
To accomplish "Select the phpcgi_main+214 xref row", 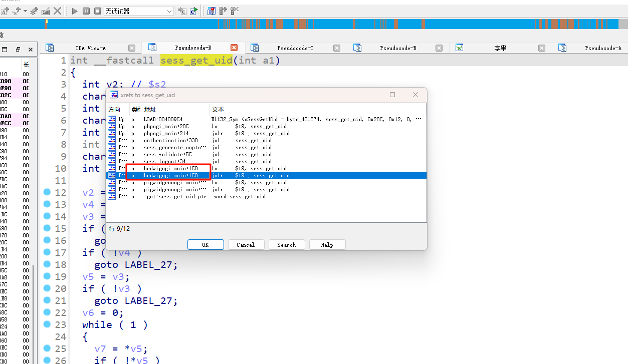I will 266,133.
